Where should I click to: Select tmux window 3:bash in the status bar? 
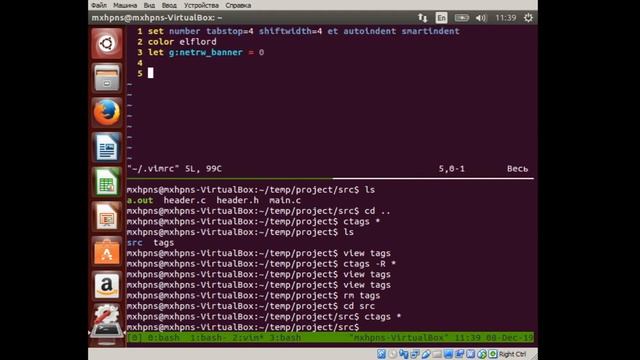click(x=286, y=338)
